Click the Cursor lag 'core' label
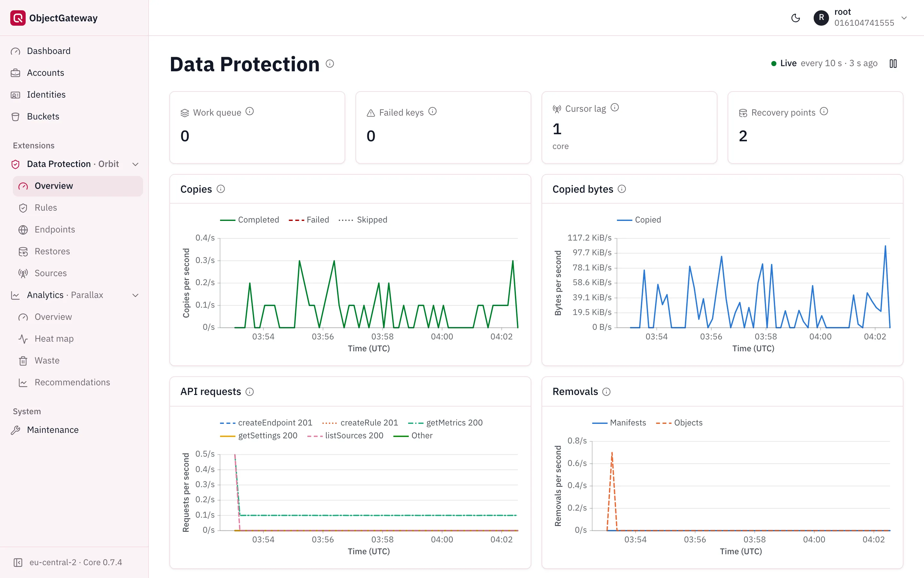Image resolution: width=924 pixels, height=578 pixels. (560, 146)
